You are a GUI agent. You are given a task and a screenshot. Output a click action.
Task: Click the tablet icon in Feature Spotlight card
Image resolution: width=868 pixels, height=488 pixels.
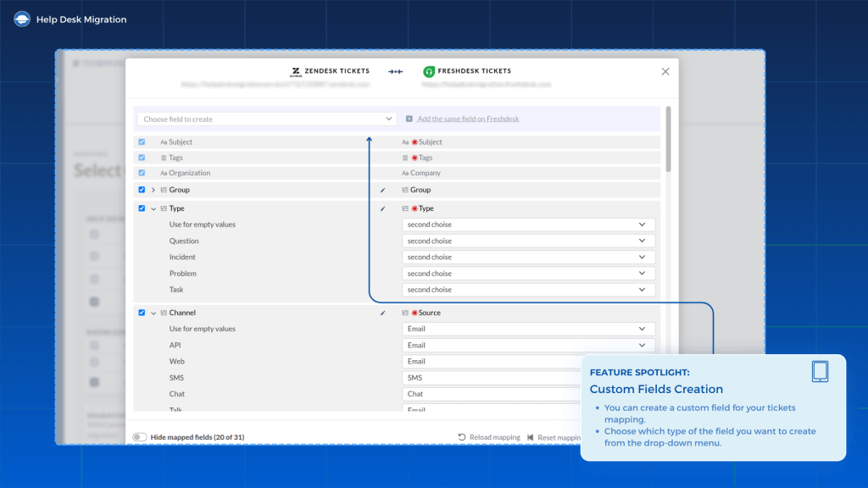click(820, 371)
